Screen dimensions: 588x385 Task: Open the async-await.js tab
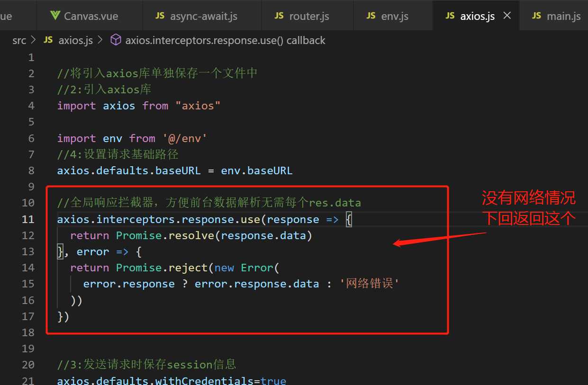pos(202,16)
